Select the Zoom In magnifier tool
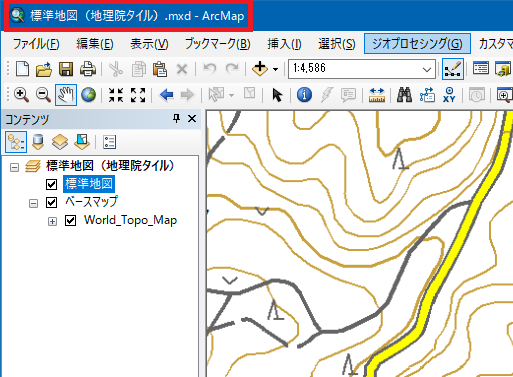The width and height of the screenshot is (513, 377). tap(21, 95)
